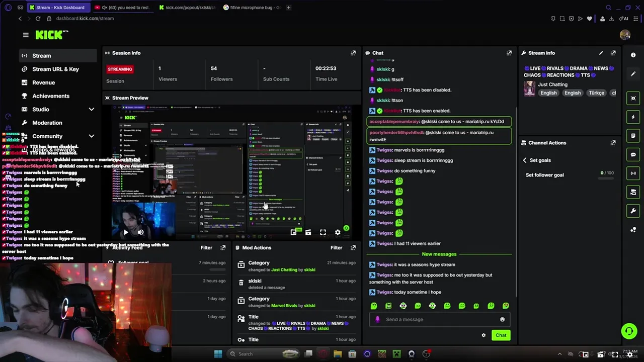Click the Marvel Rivals link in Mod Actions

tap(285, 306)
